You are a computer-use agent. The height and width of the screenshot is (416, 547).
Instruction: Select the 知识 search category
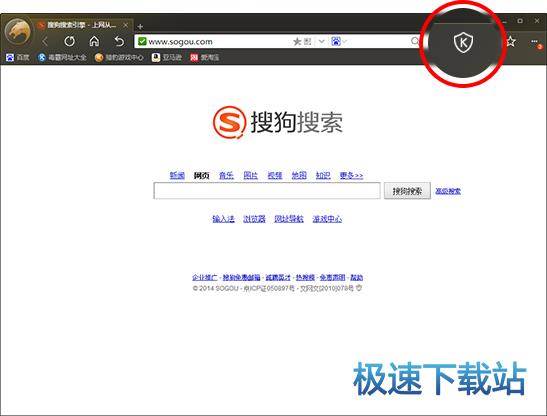323,175
